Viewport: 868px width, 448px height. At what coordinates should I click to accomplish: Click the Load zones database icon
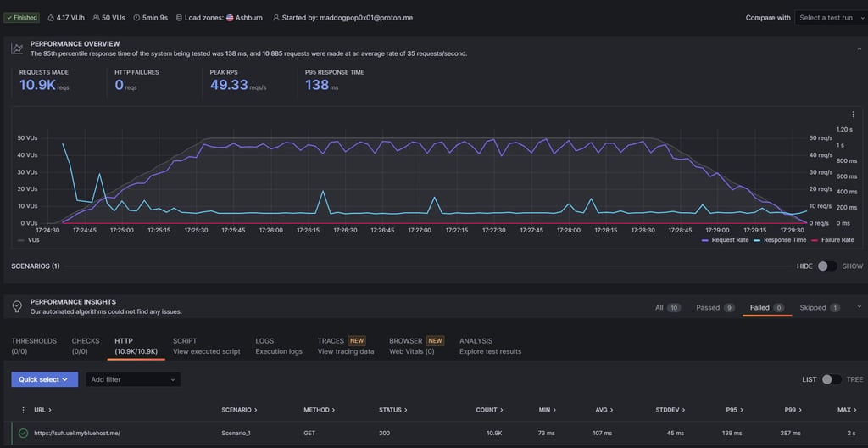[179, 18]
